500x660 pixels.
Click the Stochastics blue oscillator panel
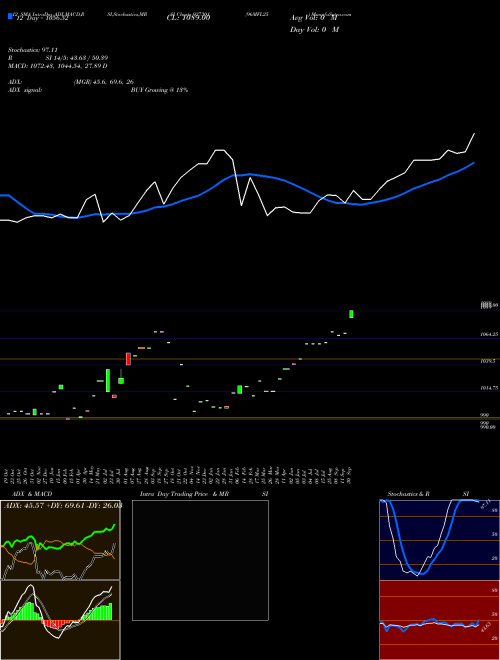439,540
